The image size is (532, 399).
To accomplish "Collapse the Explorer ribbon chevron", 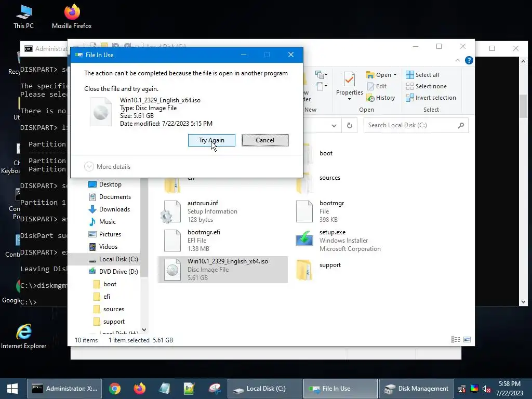I will 457,60.
